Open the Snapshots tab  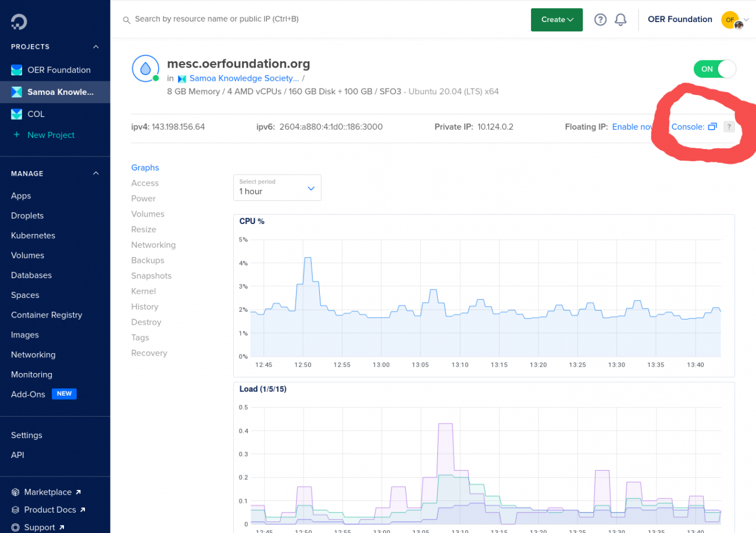point(151,276)
